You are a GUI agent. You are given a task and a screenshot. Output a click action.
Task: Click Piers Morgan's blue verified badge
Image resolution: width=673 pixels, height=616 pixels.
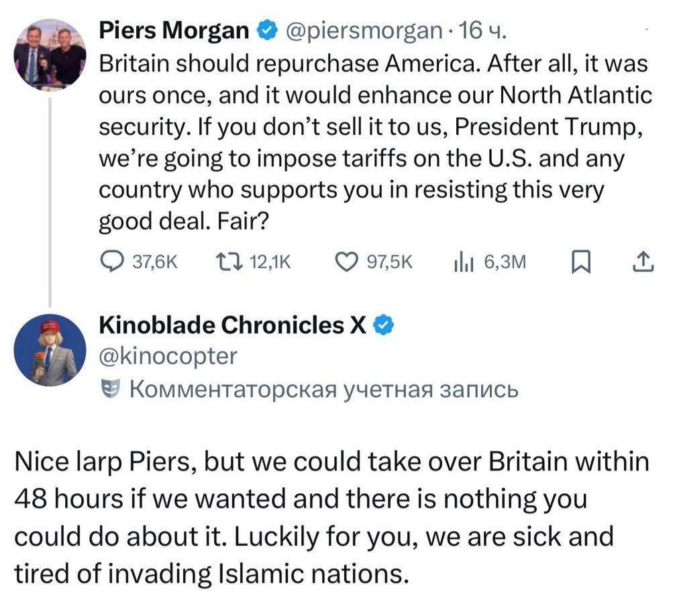click(268, 30)
